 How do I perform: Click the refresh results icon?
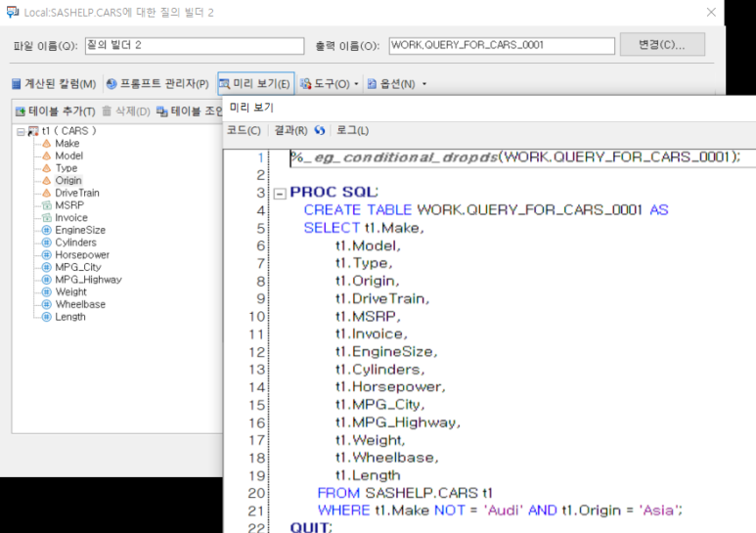tap(320, 131)
